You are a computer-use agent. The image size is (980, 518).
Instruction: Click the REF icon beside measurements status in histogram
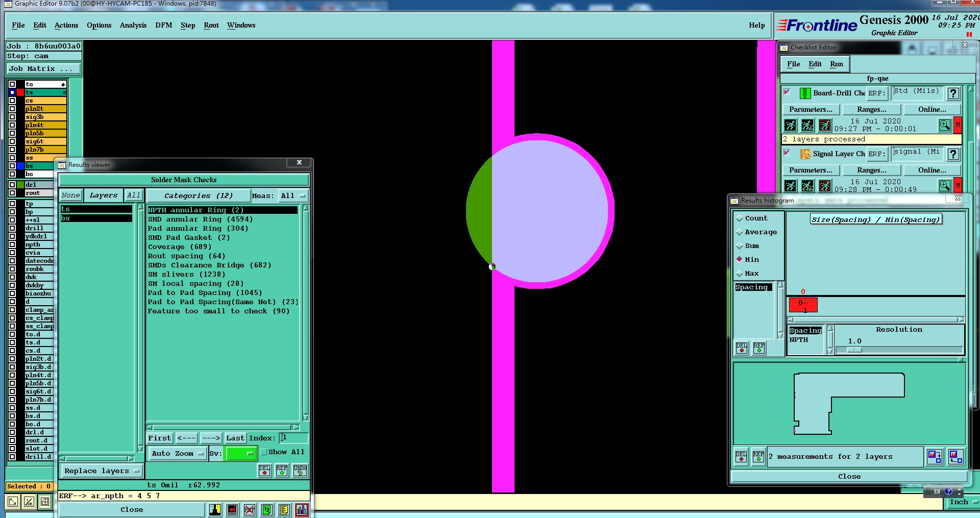[759, 457]
